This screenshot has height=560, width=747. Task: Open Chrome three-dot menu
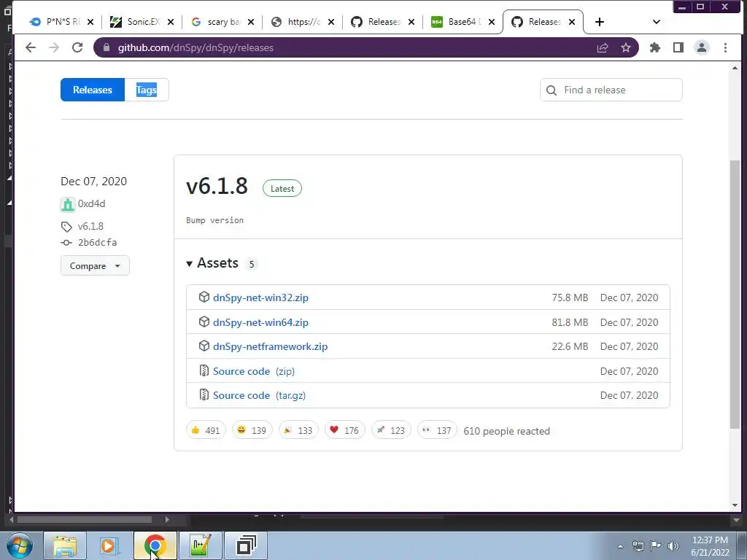click(x=725, y=47)
